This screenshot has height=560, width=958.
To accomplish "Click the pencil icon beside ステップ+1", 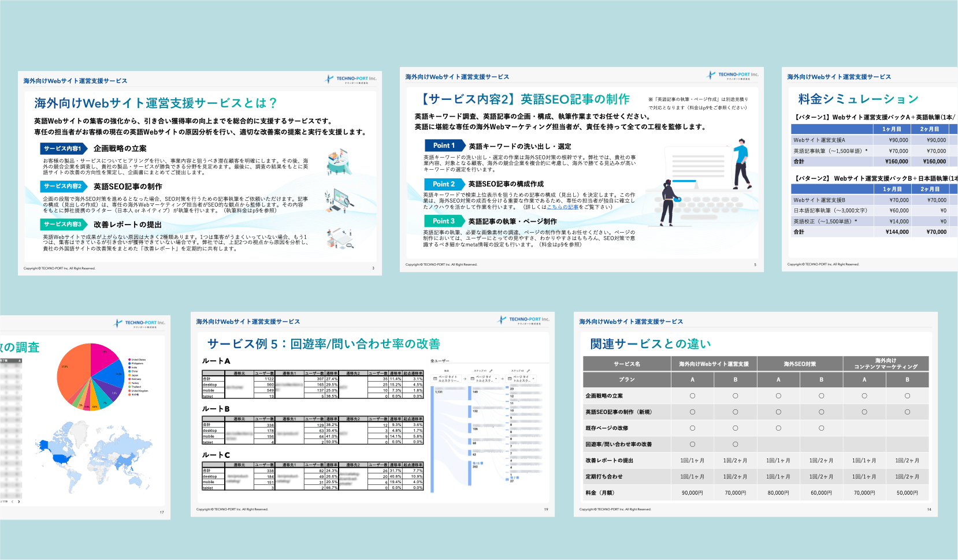I will click(x=491, y=371).
